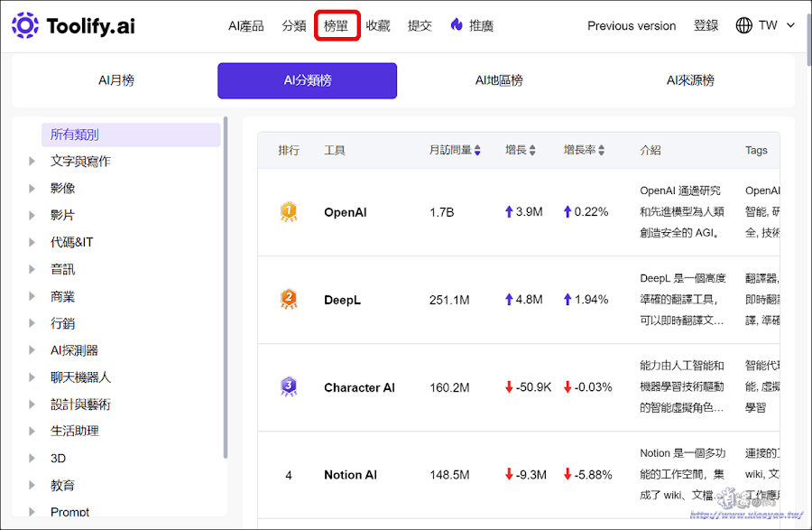Screen dimensions: 812x530
Task: Open the AI產品 menu
Action: pos(246,25)
